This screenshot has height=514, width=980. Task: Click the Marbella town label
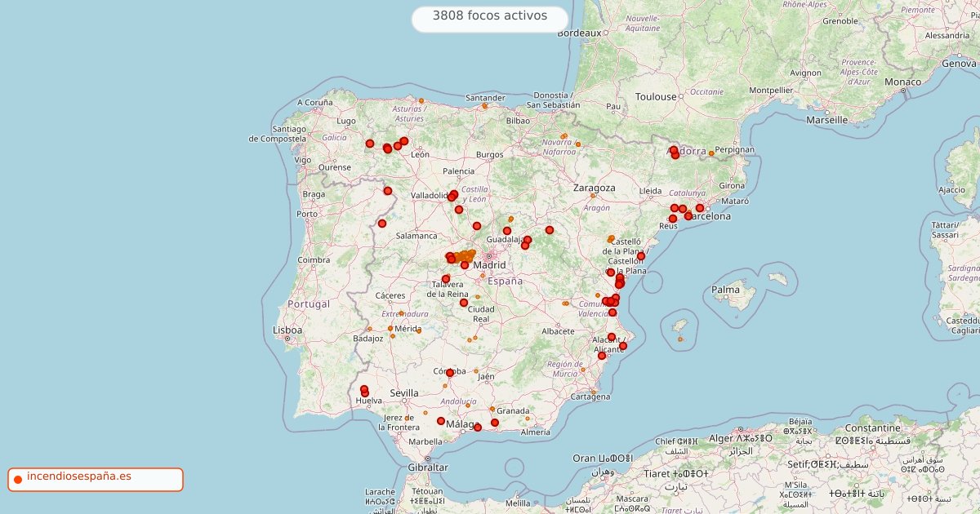[425, 441]
